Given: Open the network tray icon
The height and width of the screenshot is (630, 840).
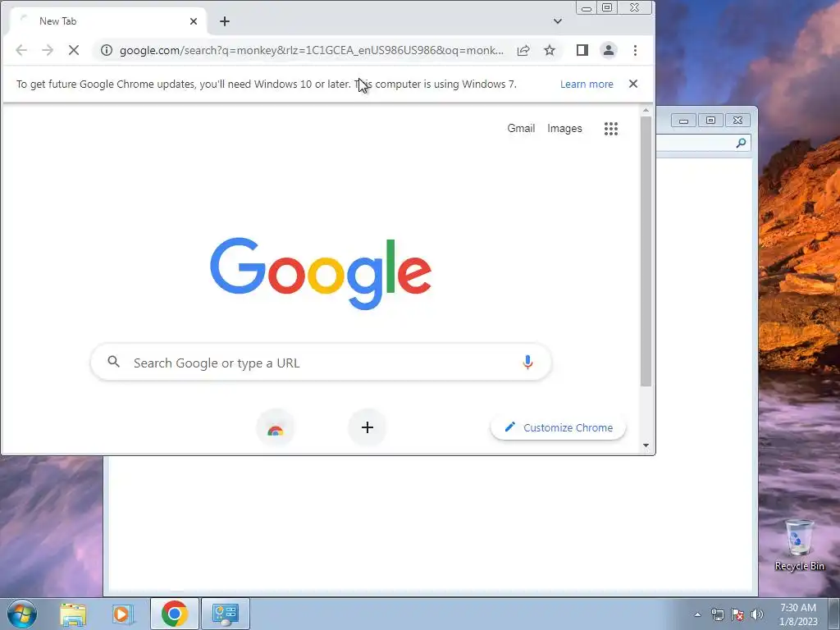Looking at the screenshot, I should (x=718, y=614).
